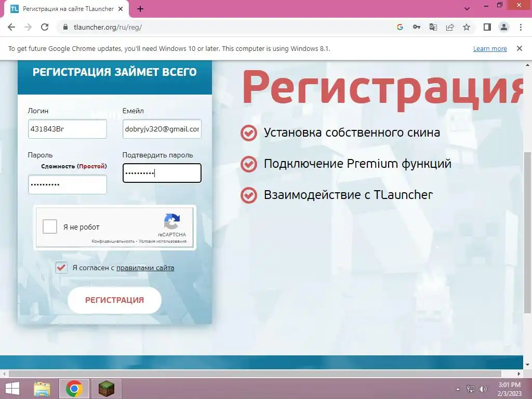This screenshot has width=532, height=399.
Task: Focus the Пароль password field
Action: [x=68, y=184]
